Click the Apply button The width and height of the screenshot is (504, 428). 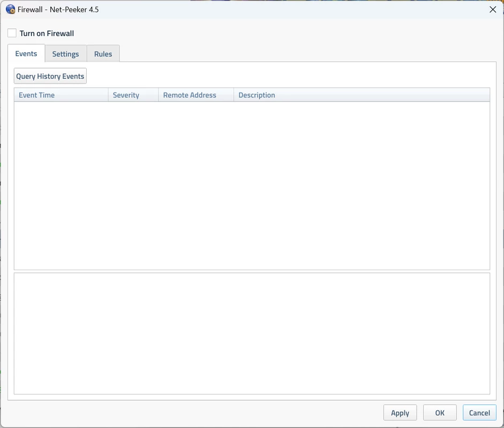pos(400,412)
